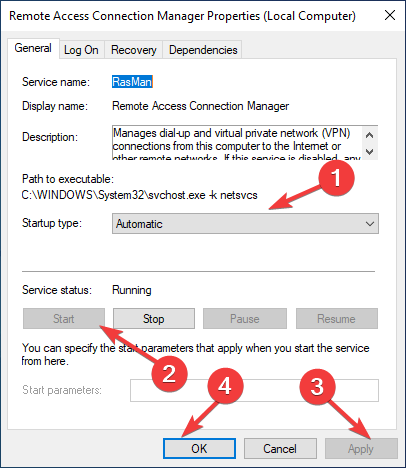Image resolution: width=406 pixels, height=468 pixels.
Task: Click the svchost.exe executable path text
Action: coord(140,195)
